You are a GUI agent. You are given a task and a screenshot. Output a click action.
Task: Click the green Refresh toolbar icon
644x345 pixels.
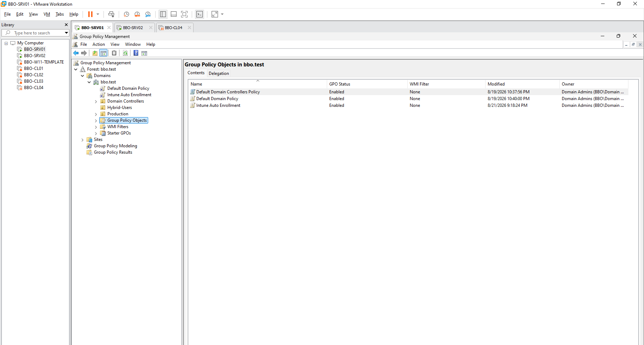coord(125,53)
